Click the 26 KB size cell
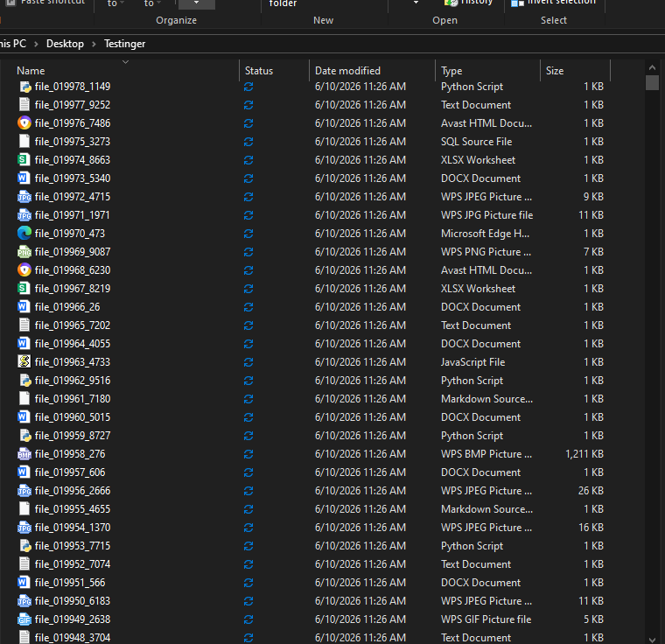 [591, 491]
